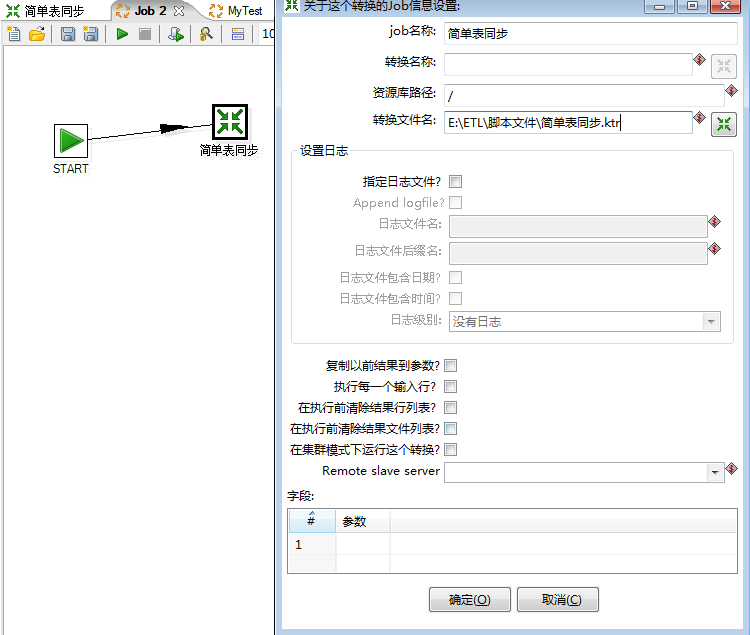Click the variable icon next to 转换名称

[699, 59]
